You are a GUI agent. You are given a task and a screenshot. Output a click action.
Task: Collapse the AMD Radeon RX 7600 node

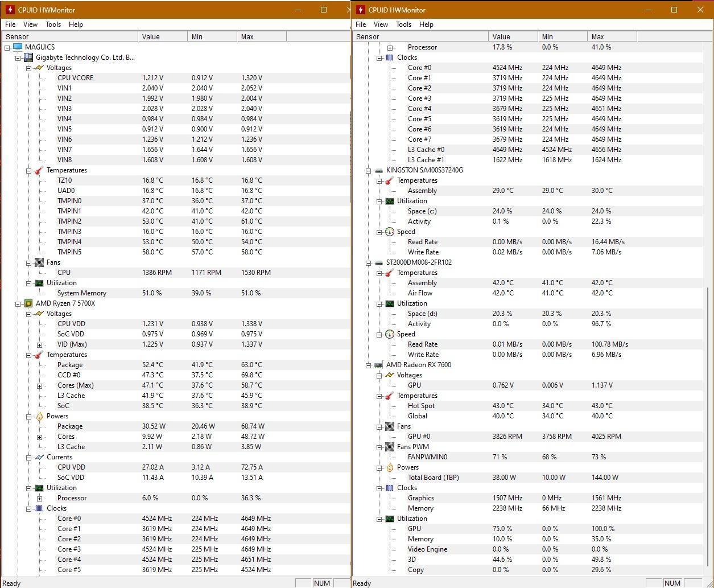pyautogui.click(x=368, y=365)
